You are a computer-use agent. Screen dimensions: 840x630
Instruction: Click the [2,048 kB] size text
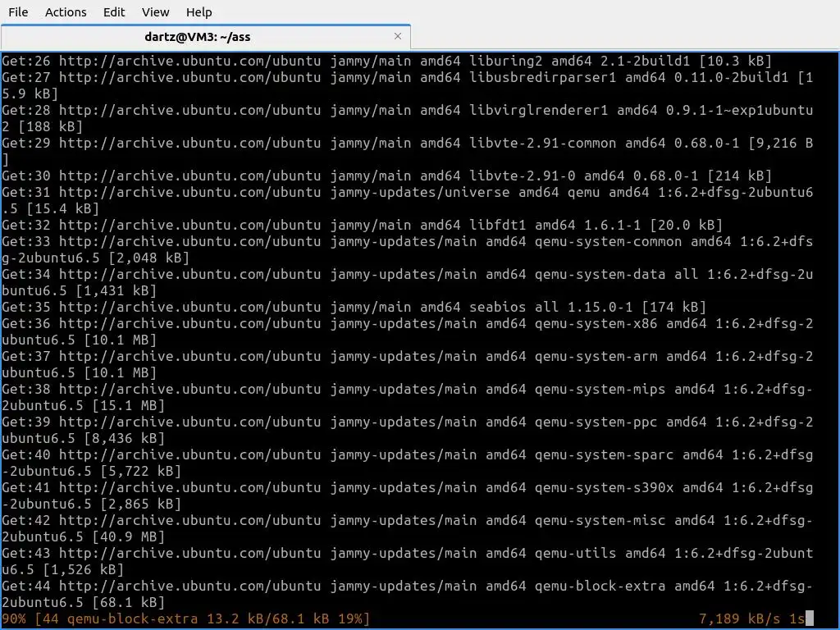tap(148, 258)
